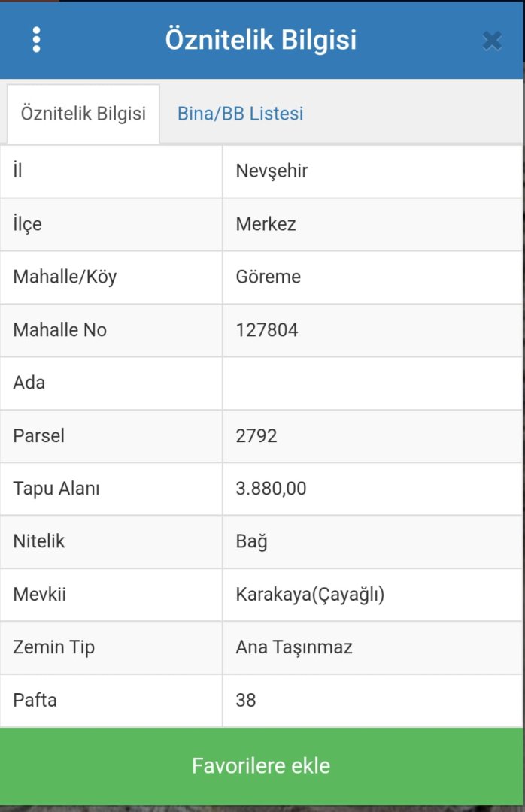Switch to the Bina/BB Listesi tab
Screen dimensions: 525x812
(239, 114)
